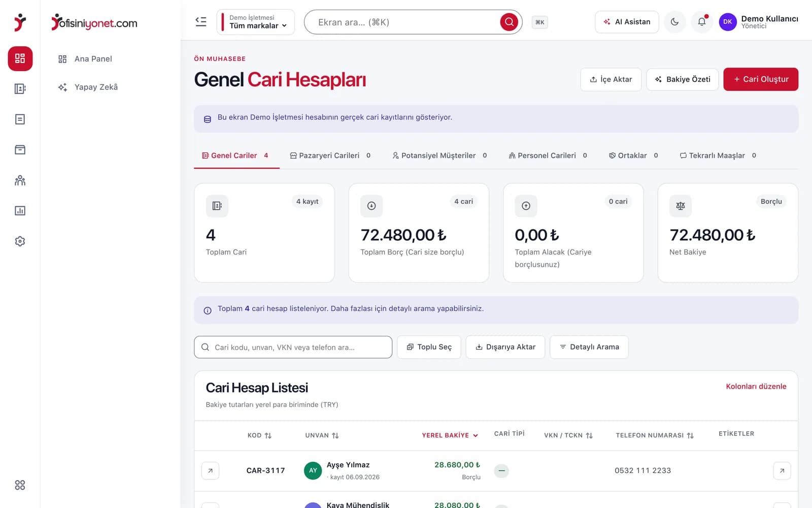Open the dashboard grid icon in sidebar

click(x=20, y=58)
